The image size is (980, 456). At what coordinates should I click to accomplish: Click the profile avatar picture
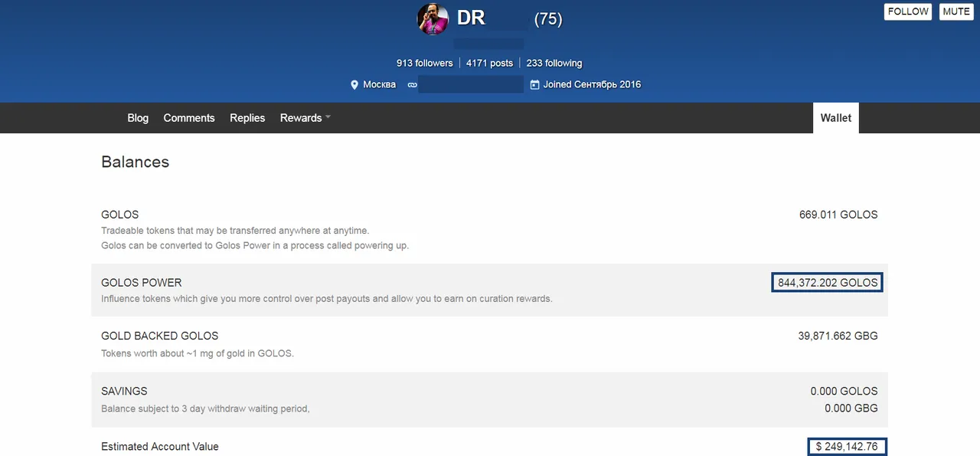433,19
